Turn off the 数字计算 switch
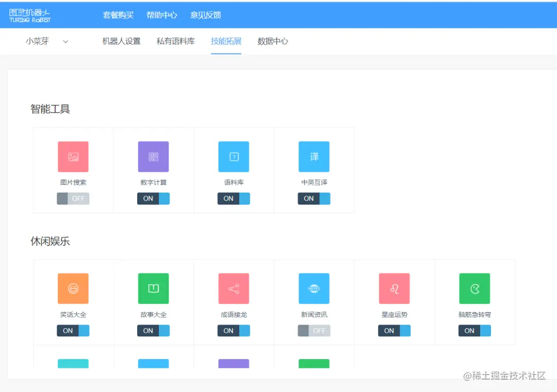The height and width of the screenshot is (392, 557). 154,199
